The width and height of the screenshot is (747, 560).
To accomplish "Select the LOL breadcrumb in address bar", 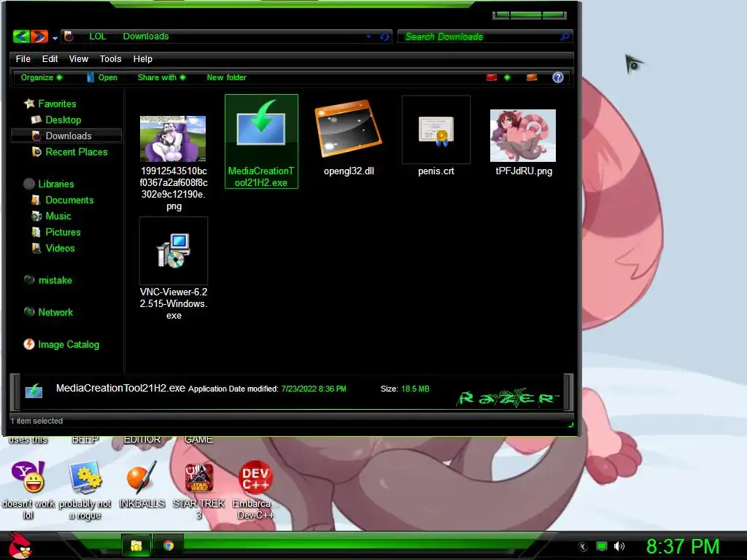I will pos(98,36).
